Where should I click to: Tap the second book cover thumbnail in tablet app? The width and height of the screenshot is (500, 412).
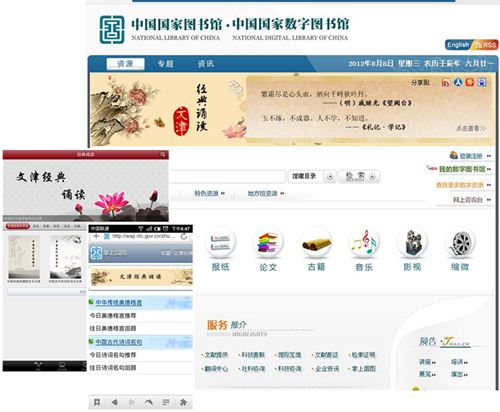click(66, 257)
